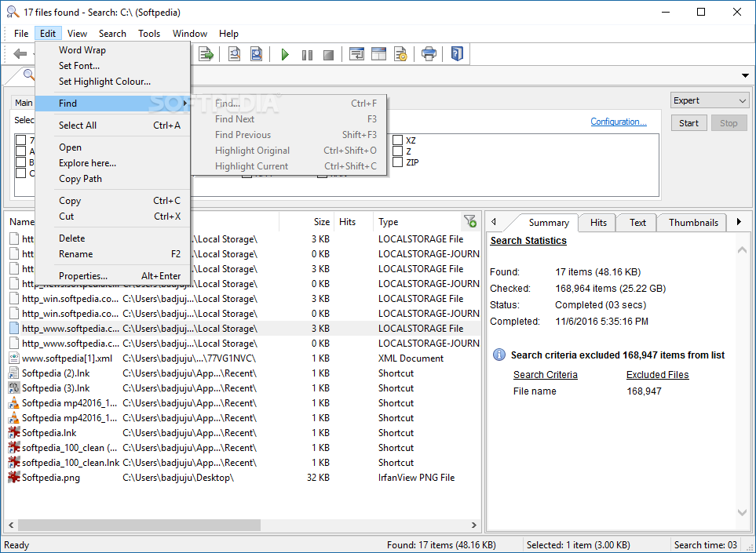The width and height of the screenshot is (756, 553).
Task: Click the app icon in the title bar
Action: point(13,12)
